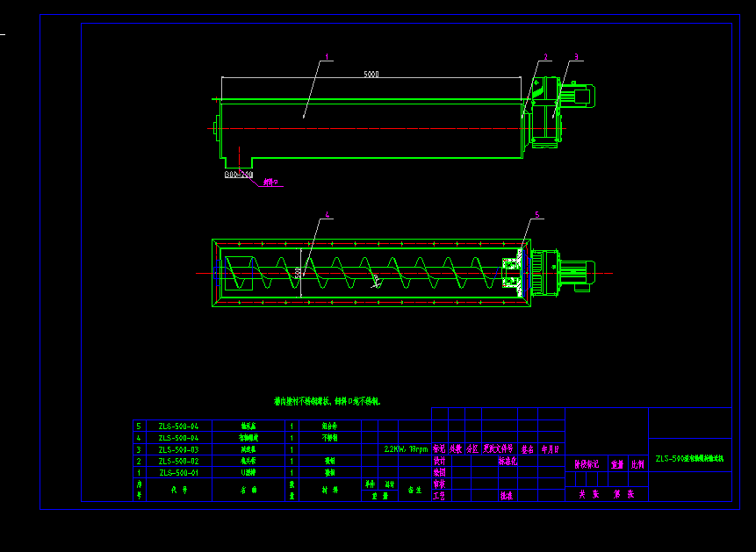Select the ZLS-500-03 code cell
The height and width of the screenshot is (552, 756).
(x=179, y=450)
